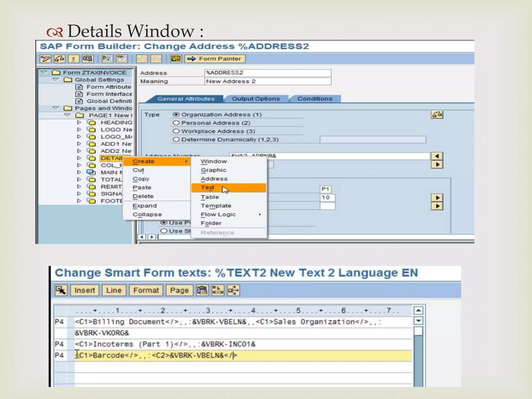The height and width of the screenshot is (399, 532).
Task: Choose Text from the Create submenu
Action: (208, 188)
